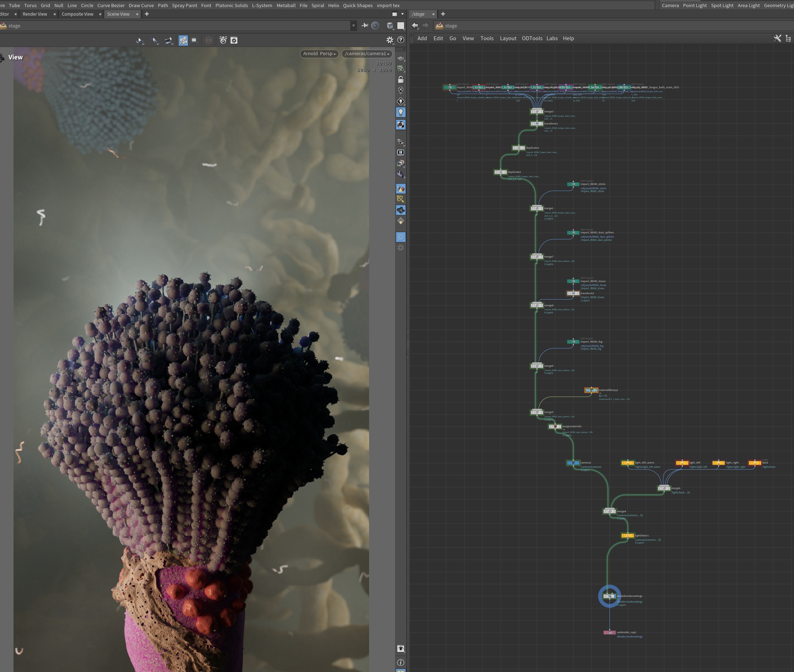Select the Scene View tab
Image resolution: width=794 pixels, height=672 pixels.
pos(118,14)
